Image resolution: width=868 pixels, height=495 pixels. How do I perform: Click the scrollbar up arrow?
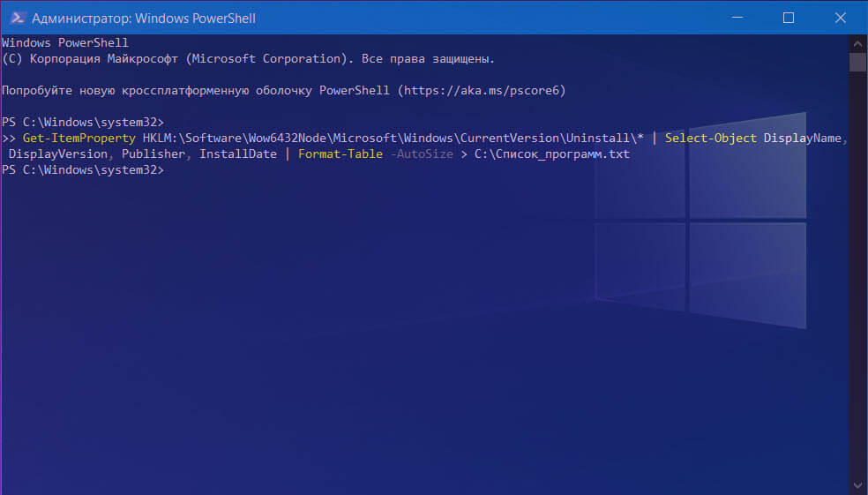857,43
